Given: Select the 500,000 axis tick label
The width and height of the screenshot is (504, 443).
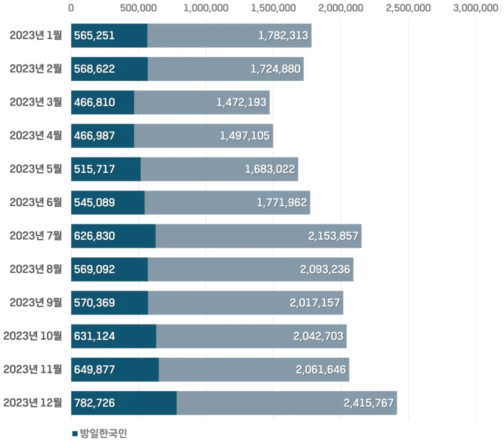Looking at the screenshot, I should tap(139, 8).
